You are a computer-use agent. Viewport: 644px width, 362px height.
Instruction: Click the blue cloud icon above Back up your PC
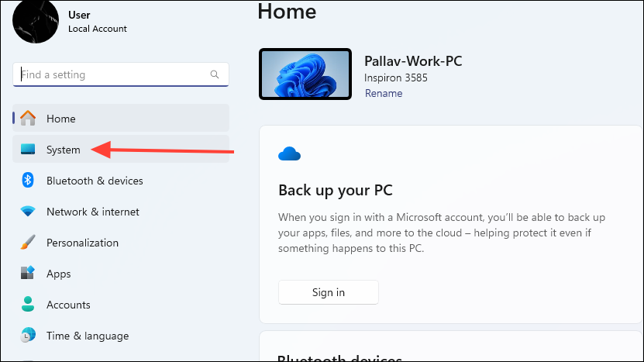289,154
